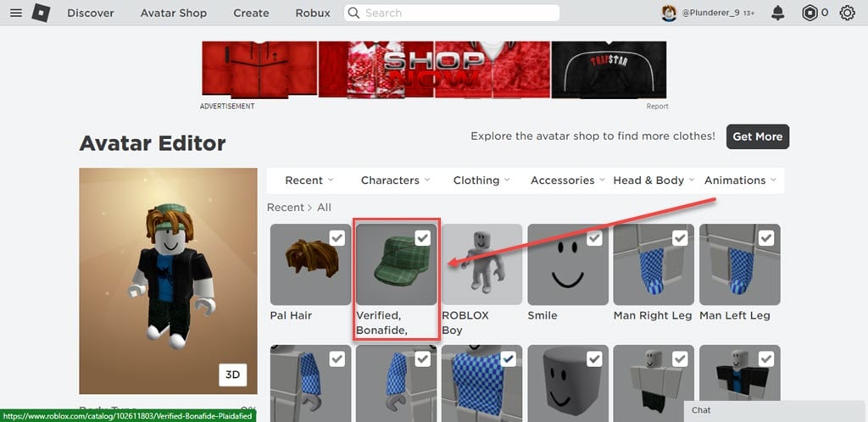Click the Man Right Leg item name
Screen dimensions: 868x422
[x=653, y=316]
